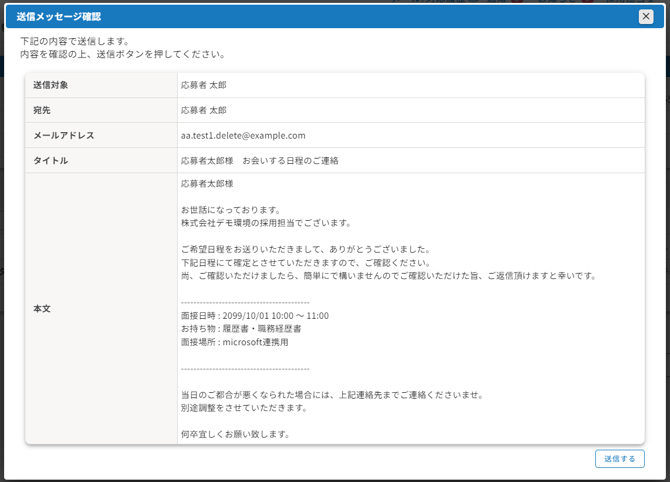Click the 応募者 太郎 value in 宛先 row
Viewport: 670px width, 482px height.
204,110
